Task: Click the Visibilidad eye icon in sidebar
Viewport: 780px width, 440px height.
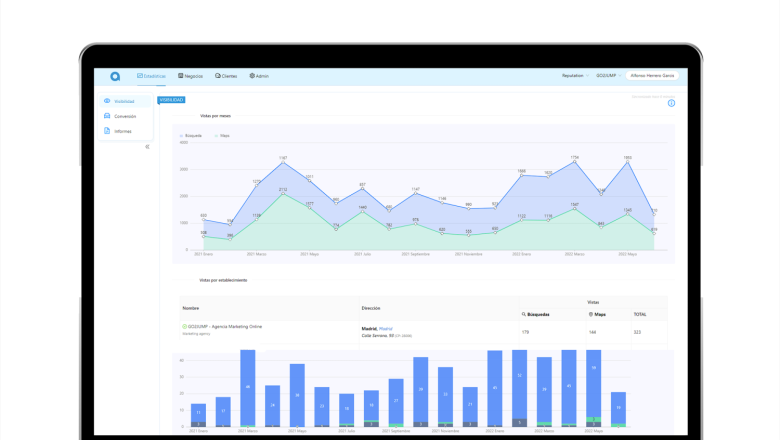Action: pyautogui.click(x=106, y=101)
